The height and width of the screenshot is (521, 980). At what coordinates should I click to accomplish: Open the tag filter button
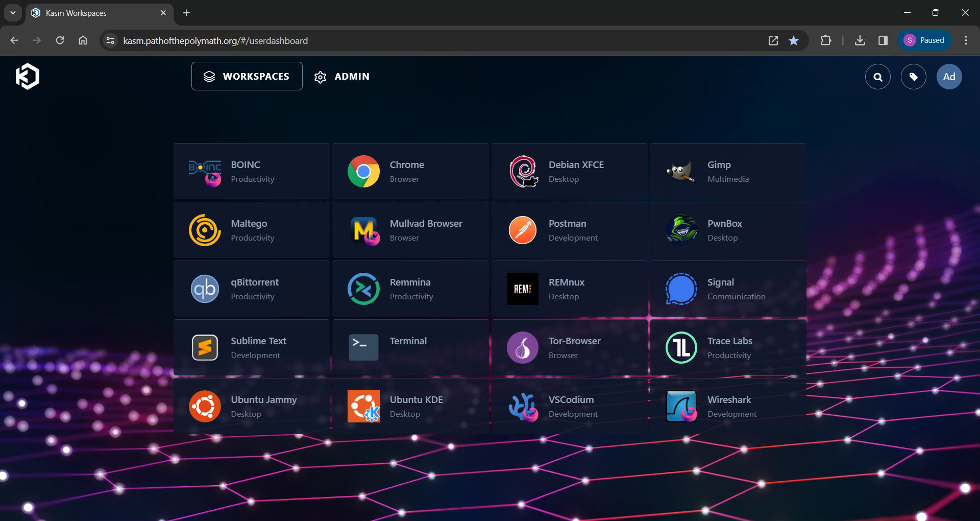[x=914, y=77]
